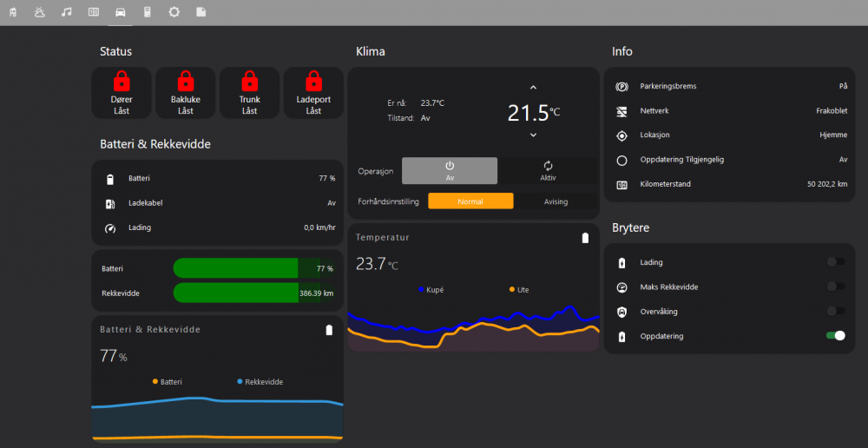This screenshot has height=448, width=868.
Task: Switch to the weather tab
Action: click(39, 12)
